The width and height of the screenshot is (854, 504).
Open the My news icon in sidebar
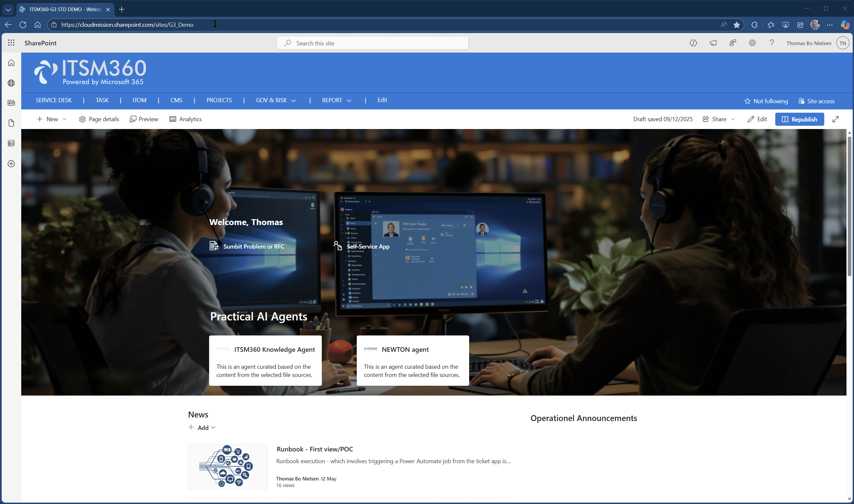pyautogui.click(x=11, y=103)
